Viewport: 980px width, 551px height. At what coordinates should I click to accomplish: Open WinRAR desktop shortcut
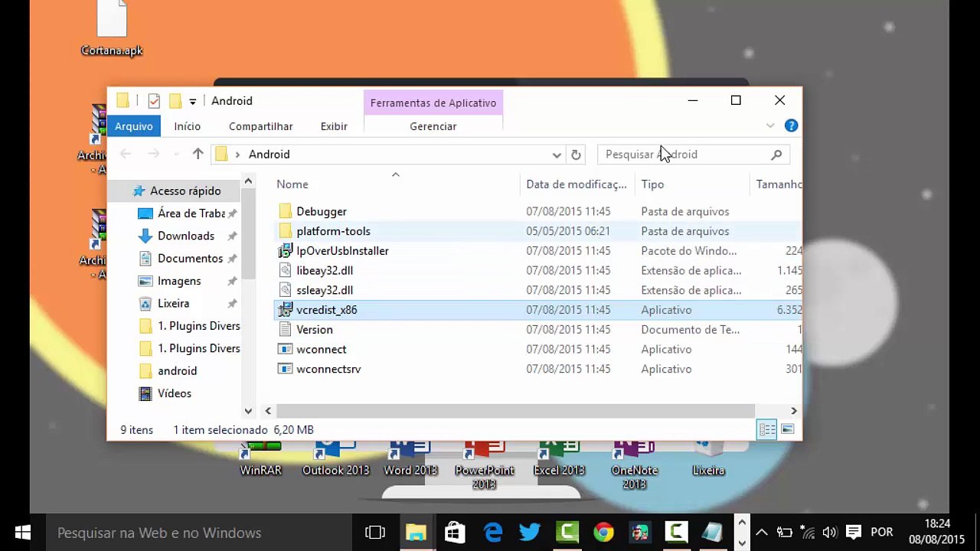point(261,459)
